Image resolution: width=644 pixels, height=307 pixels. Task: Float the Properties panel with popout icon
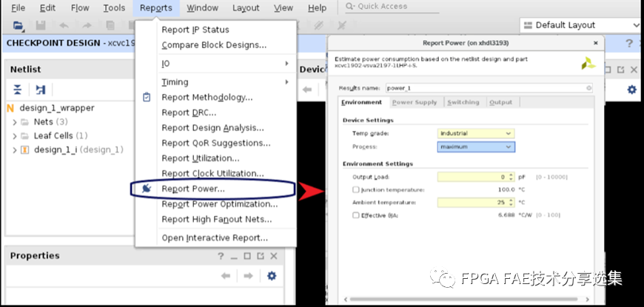tap(260, 256)
